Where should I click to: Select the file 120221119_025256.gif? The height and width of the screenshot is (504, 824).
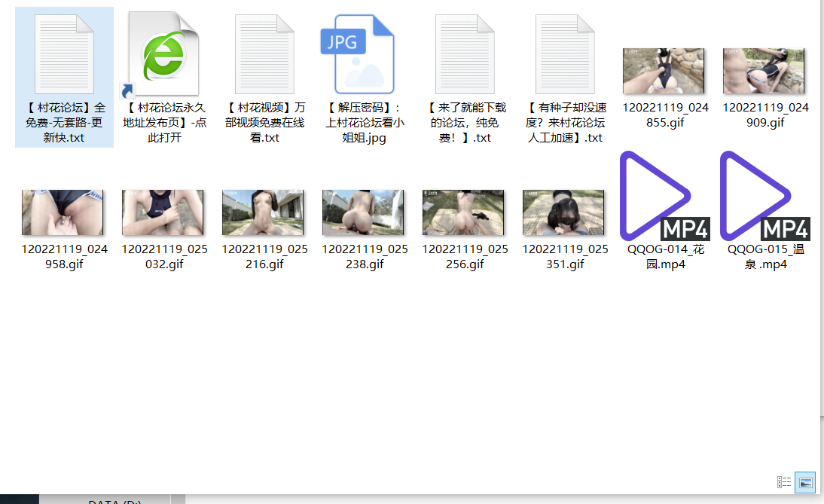463,212
